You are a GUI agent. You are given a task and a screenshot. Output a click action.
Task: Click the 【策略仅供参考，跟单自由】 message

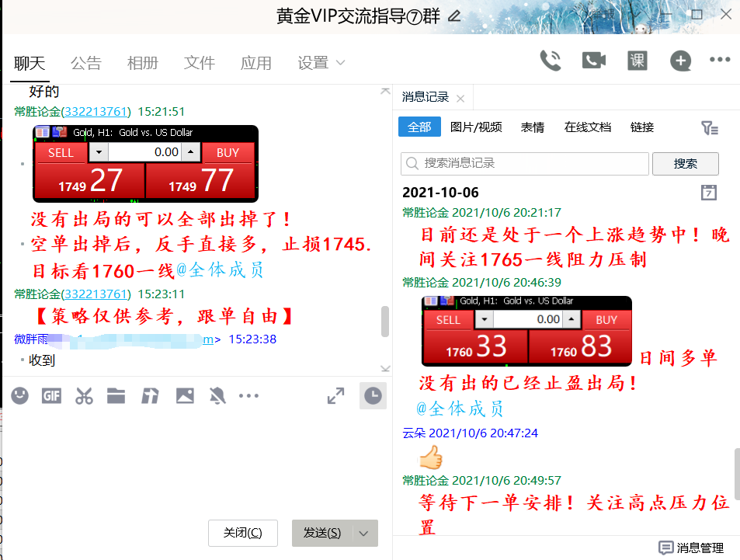click(165, 316)
